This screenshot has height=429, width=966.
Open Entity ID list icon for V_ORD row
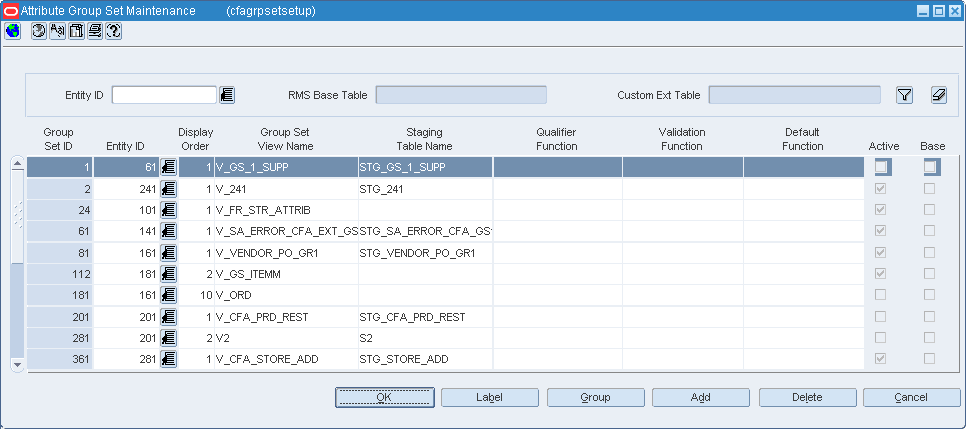click(168, 295)
